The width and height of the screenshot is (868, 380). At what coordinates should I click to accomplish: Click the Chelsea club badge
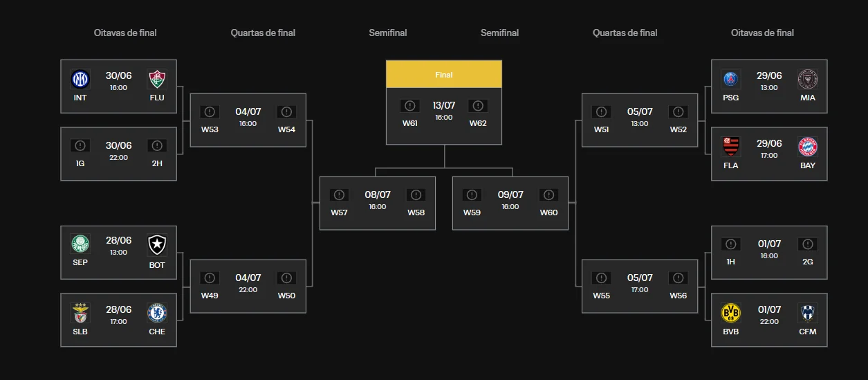click(157, 313)
